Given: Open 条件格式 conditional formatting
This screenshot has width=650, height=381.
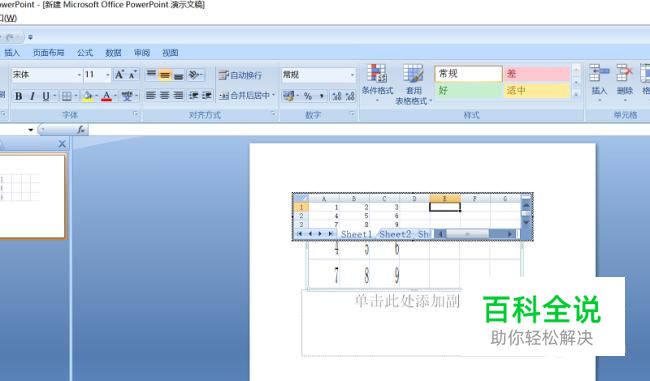Looking at the screenshot, I should tap(377, 84).
